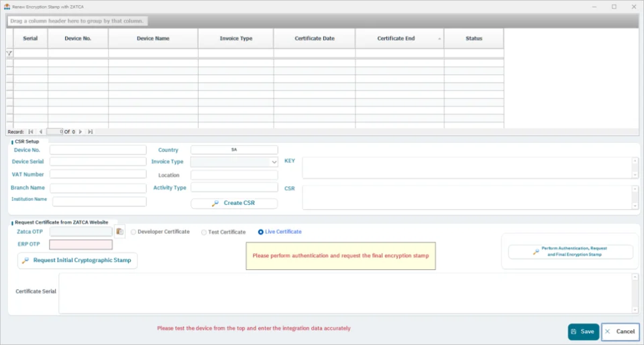Focus the Device Serial input field
This screenshot has height=345, width=644.
[98, 161]
